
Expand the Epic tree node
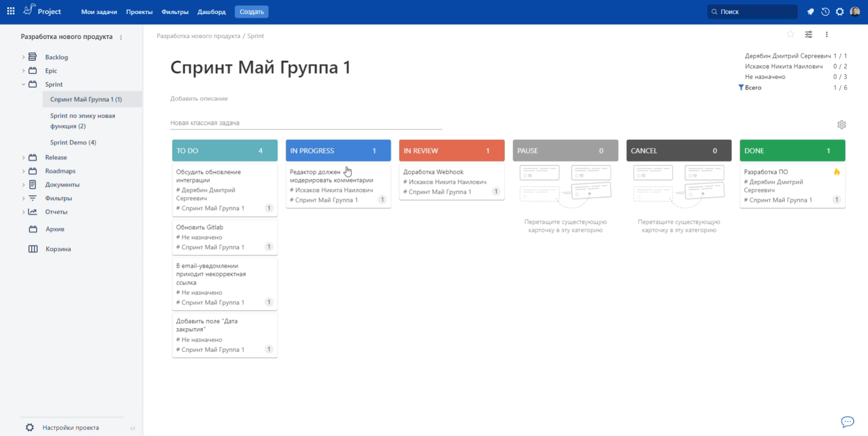23,70
